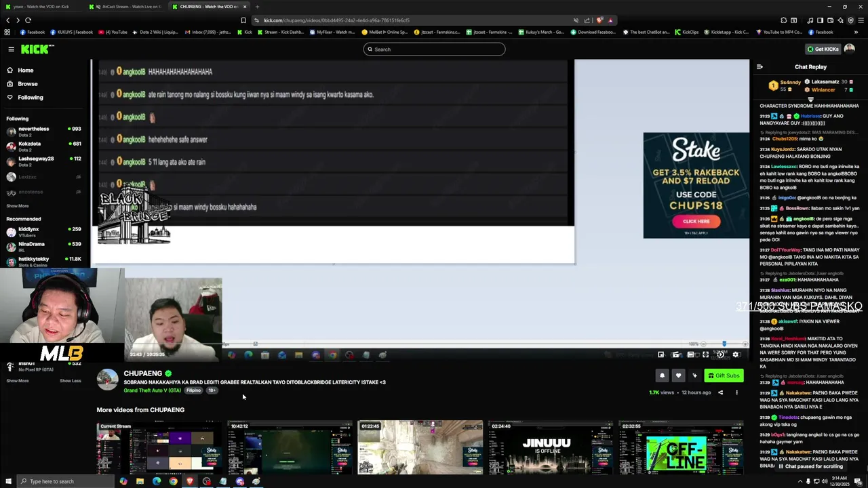Screen dimensions: 868x488
Task: Click the Gift Subs button
Action: pyautogui.click(x=724, y=375)
